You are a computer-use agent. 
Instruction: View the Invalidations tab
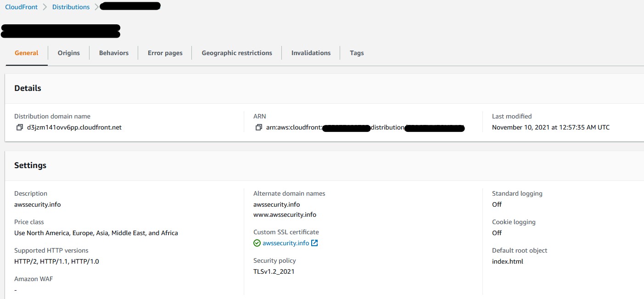click(x=311, y=53)
